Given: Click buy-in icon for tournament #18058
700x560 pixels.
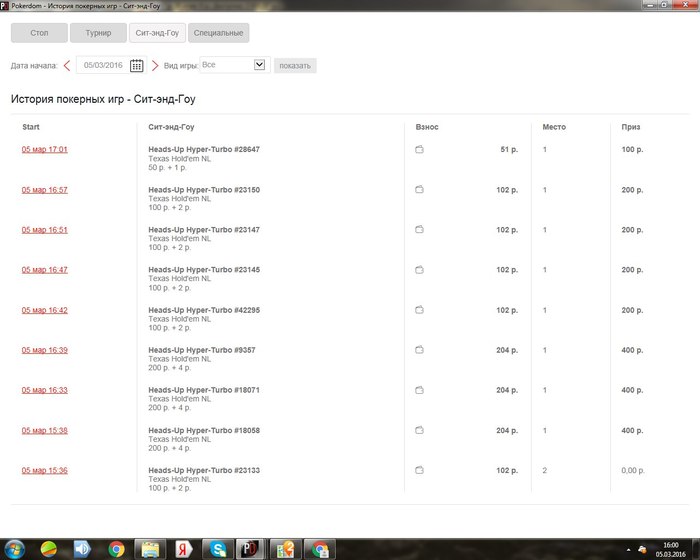Looking at the screenshot, I should [419, 430].
